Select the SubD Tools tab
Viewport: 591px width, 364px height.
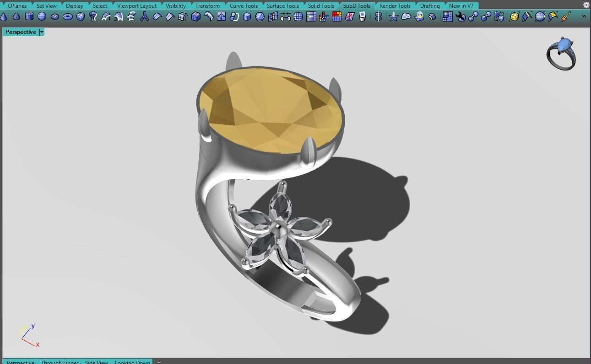pos(357,6)
